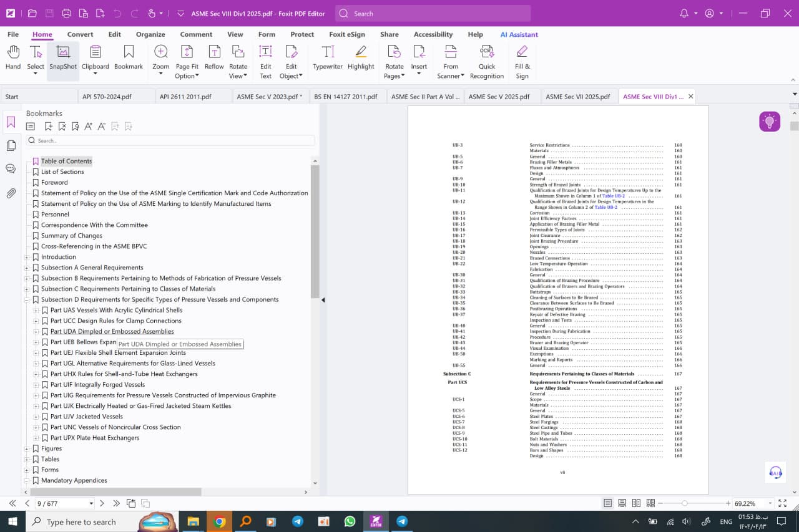The width and height of the screenshot is (799, 532).
Task: Click the Insert pages icon
Action: tap(419, 52)
